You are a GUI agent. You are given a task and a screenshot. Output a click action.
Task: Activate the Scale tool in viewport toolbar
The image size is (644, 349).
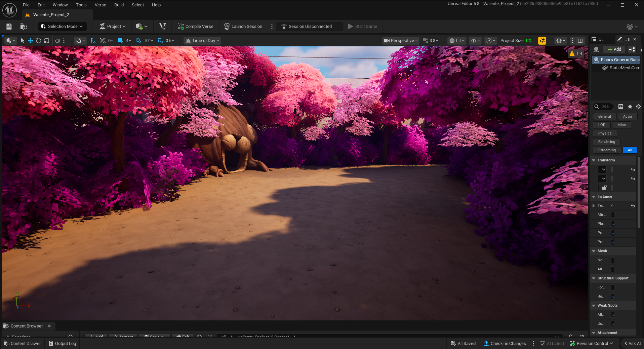tap(47, 41)
